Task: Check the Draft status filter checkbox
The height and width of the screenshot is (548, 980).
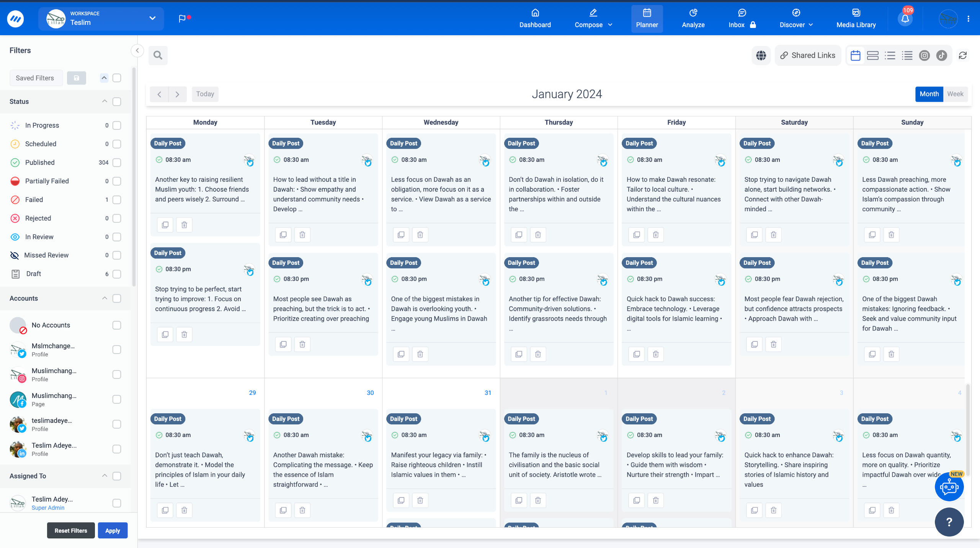Action: tap(116, 274)
